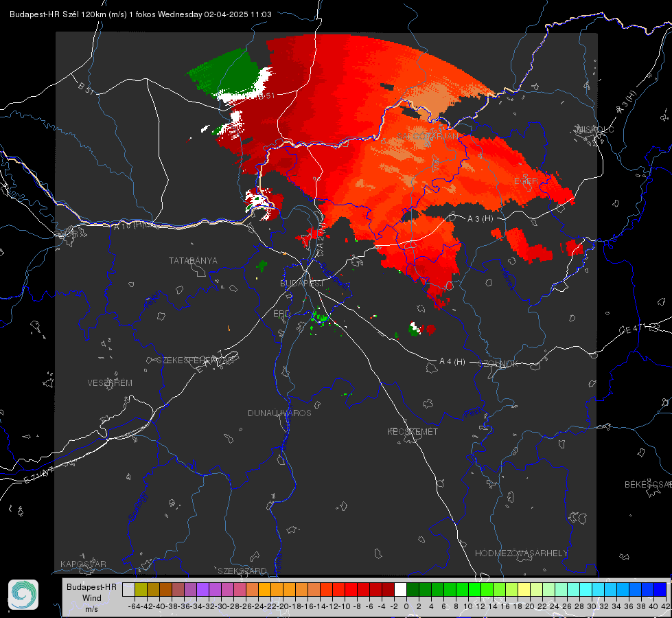Pick the purple swatch between -34 and -32
The height and width of the screenshot is (618, 672).
pos(202,589)
